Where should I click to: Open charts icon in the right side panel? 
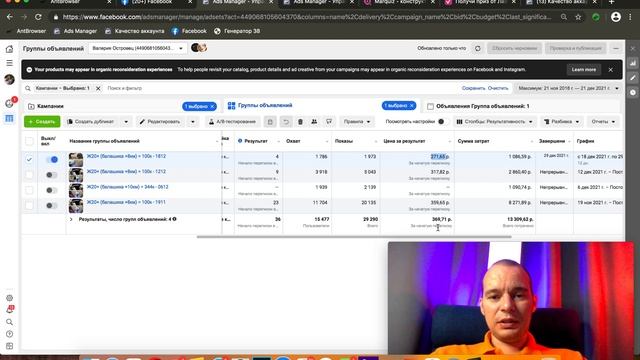[633, 63]
